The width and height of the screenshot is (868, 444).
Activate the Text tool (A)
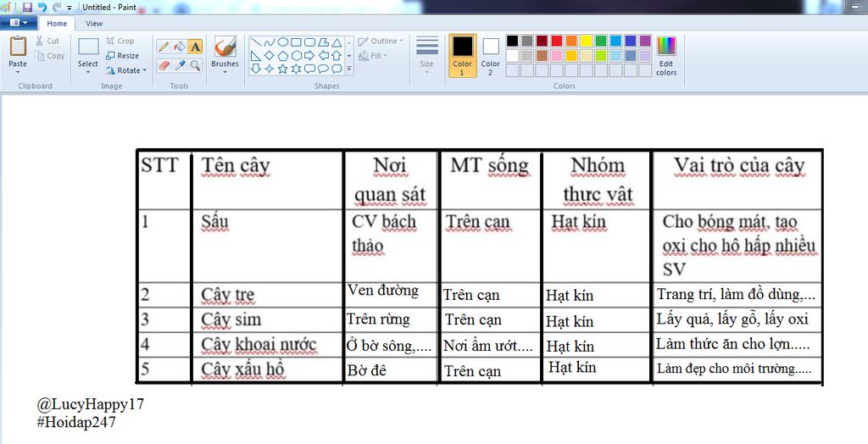coord(196,47)
